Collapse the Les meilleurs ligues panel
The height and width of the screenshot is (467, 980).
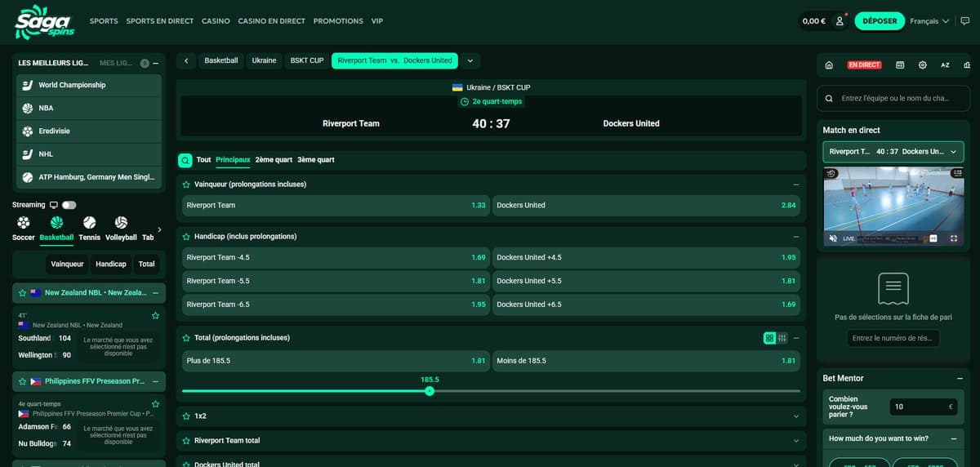point(155,63)
